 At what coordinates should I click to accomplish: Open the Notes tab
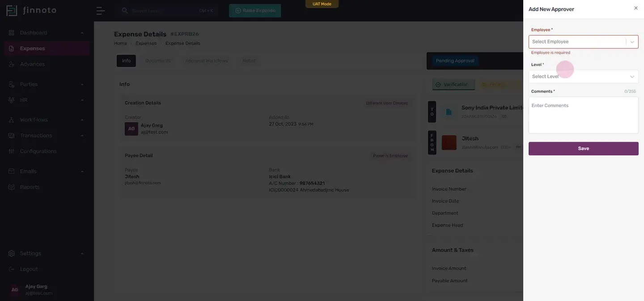249,61
